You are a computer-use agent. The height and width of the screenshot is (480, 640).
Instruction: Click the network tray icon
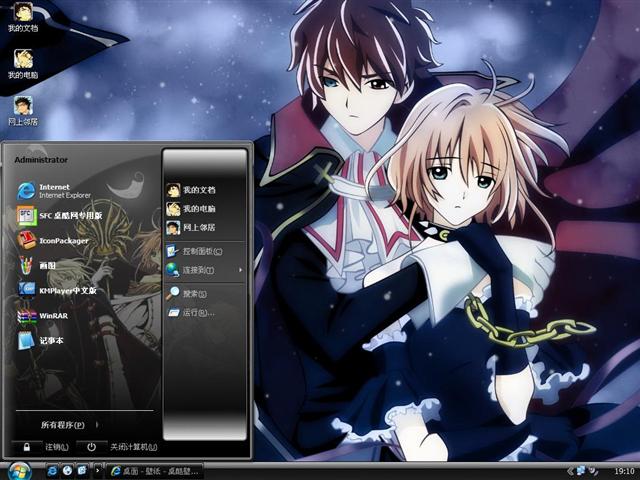581,471
